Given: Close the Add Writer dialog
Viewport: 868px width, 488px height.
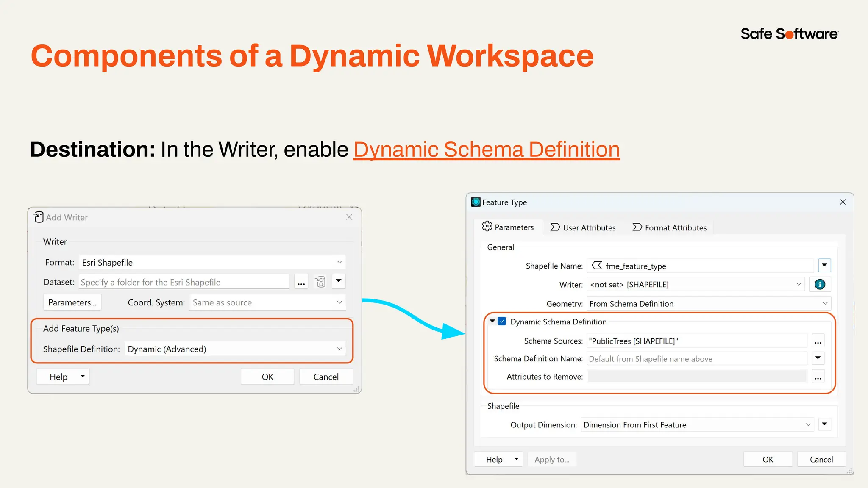Looking at the screenshot, I should click(x=349, y=217).
